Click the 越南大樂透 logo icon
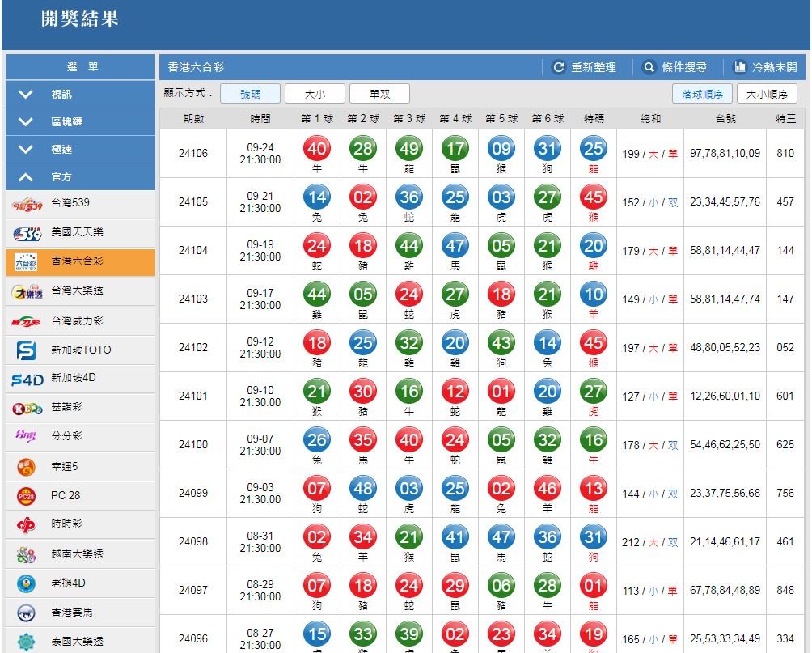Screen dimensions: 812x653 pyautogui.click(x=26, y=554)
